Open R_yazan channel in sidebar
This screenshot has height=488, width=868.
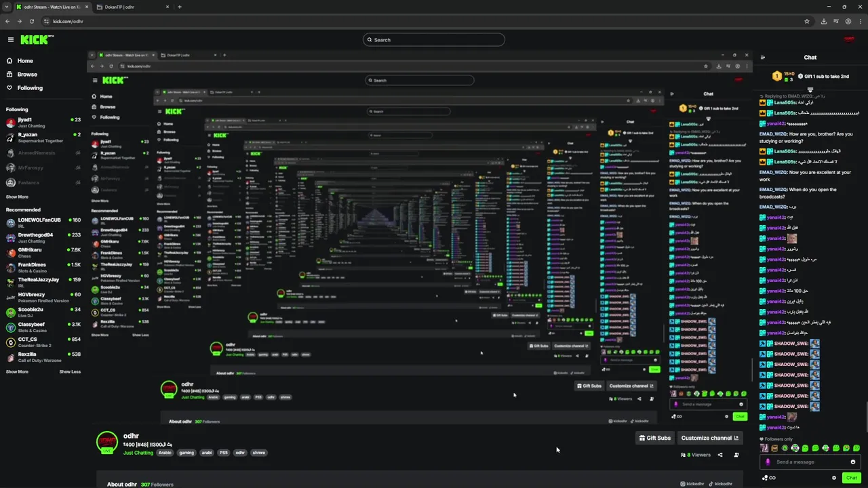[x=43, y=138]
